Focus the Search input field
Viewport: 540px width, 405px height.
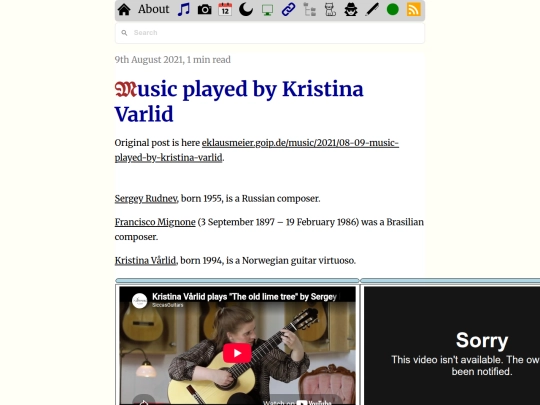pos(270,33)
